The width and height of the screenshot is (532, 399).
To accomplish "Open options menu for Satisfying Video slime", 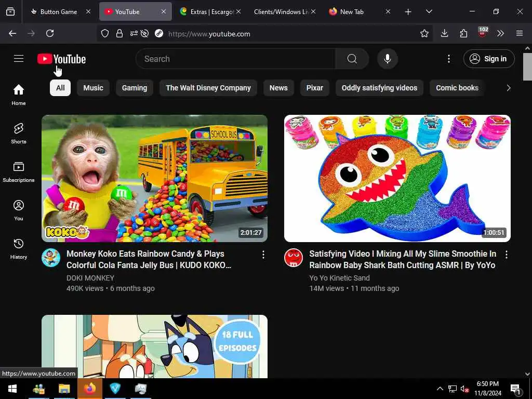I will coord(506,255).
